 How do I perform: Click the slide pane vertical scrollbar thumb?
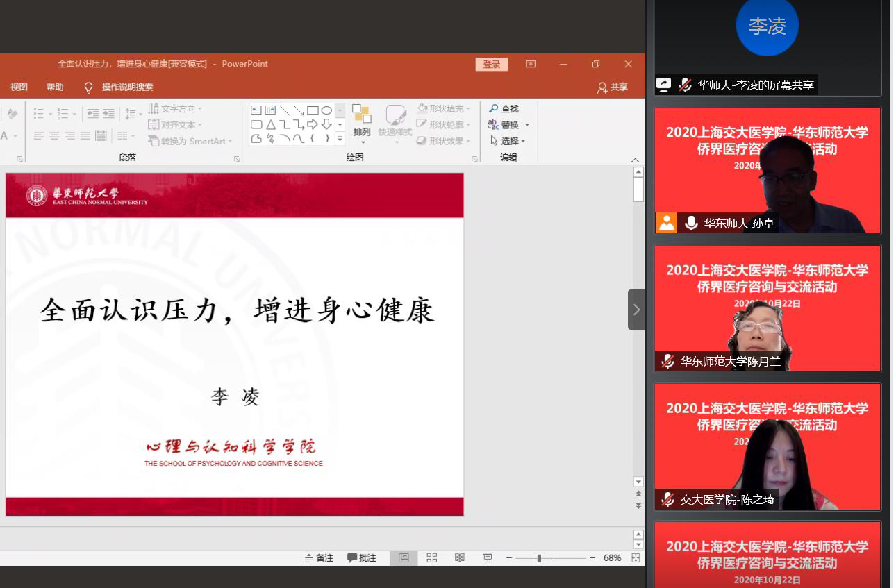[x=638, y=190]
